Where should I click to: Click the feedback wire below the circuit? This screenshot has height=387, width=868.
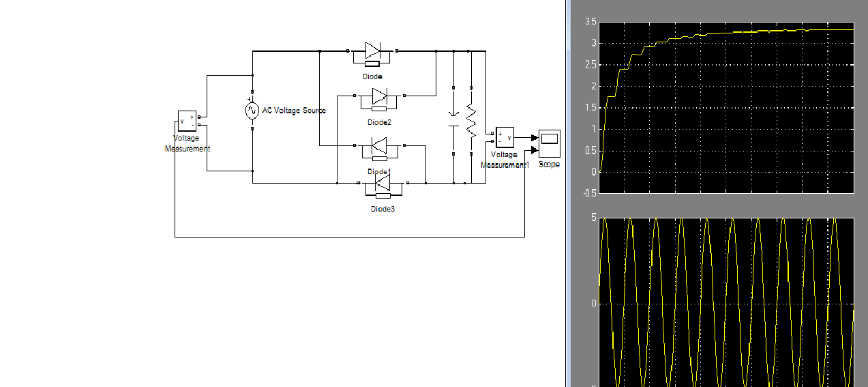(350, 237)
